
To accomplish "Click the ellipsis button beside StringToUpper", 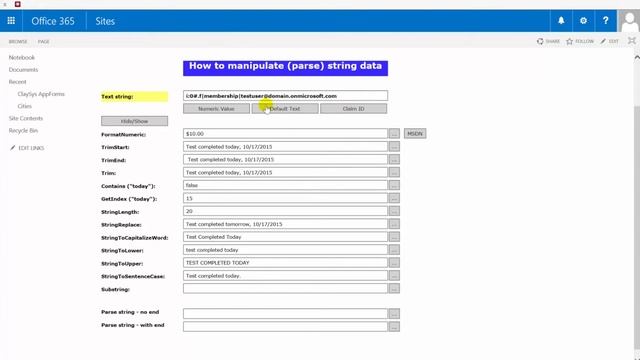I will point(394,263).
